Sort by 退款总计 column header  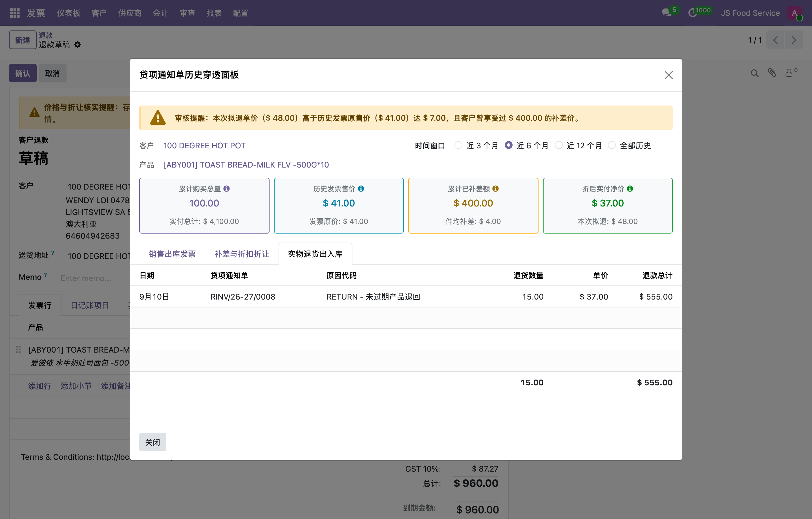point(657,275)
